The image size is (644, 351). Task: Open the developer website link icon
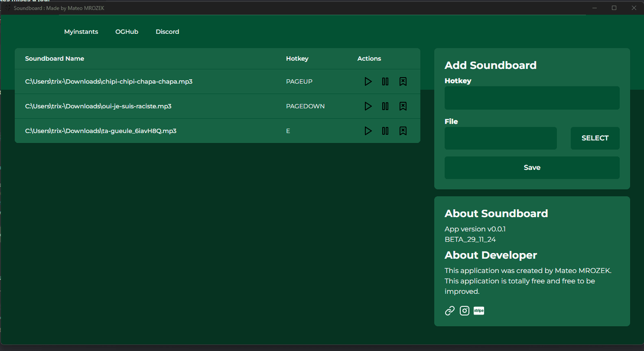click(450, 311)
